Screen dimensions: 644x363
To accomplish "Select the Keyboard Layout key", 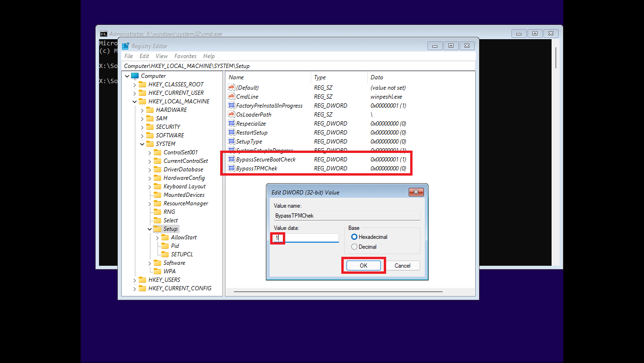I will [184, 186].
